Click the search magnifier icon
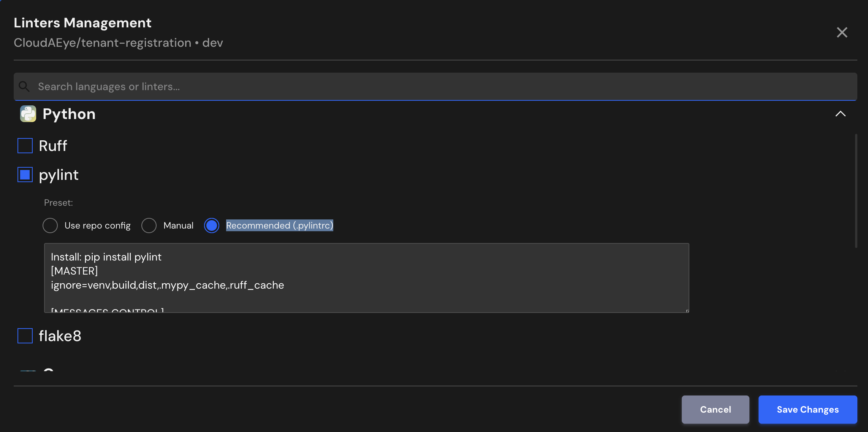868x432 pixels. click(24, 86)
